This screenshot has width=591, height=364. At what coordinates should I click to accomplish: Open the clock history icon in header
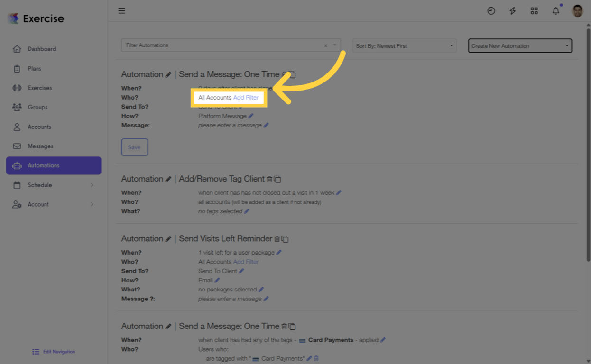point(491,10)
